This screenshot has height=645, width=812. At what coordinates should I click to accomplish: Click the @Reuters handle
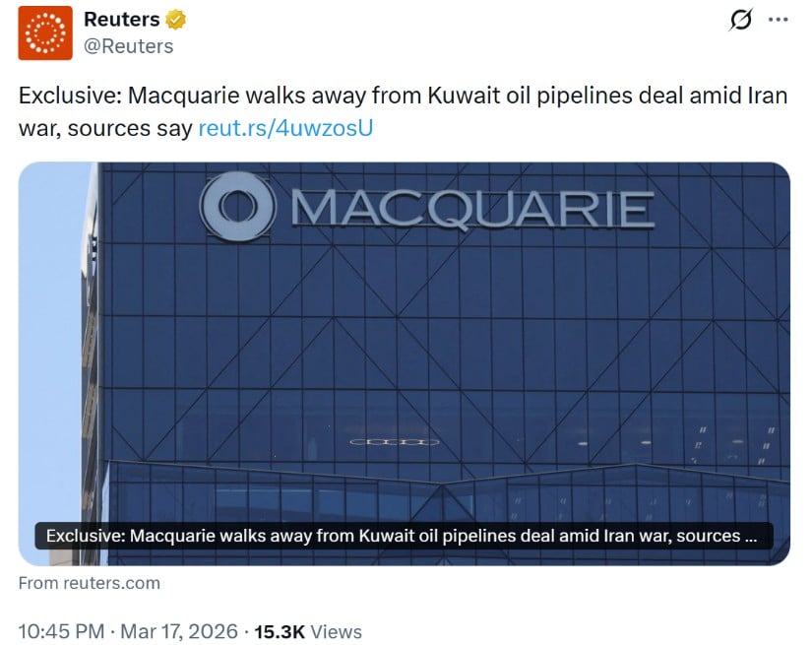(x=128, y=46)
